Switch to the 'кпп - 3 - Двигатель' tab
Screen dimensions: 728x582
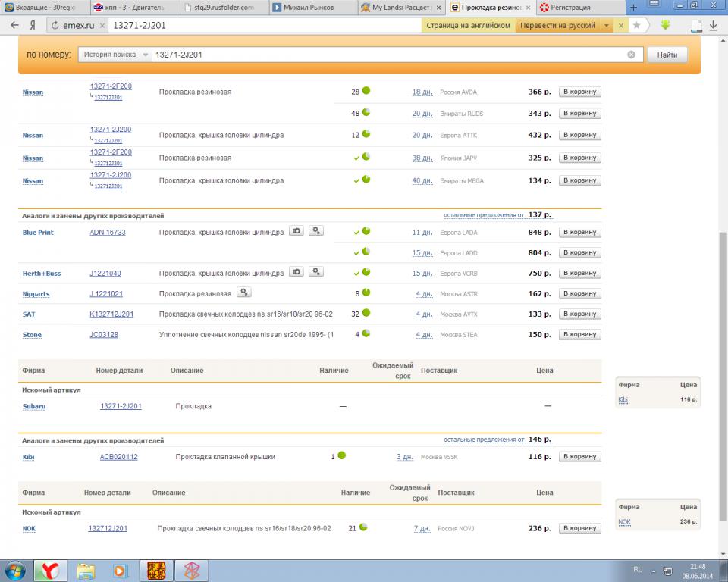click(x=133, y=8)
